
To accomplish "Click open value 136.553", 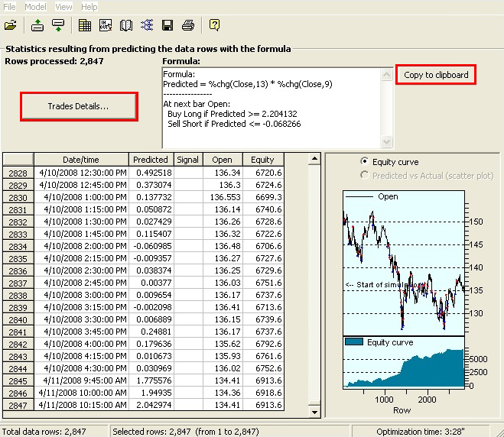I will pos(223,197).
